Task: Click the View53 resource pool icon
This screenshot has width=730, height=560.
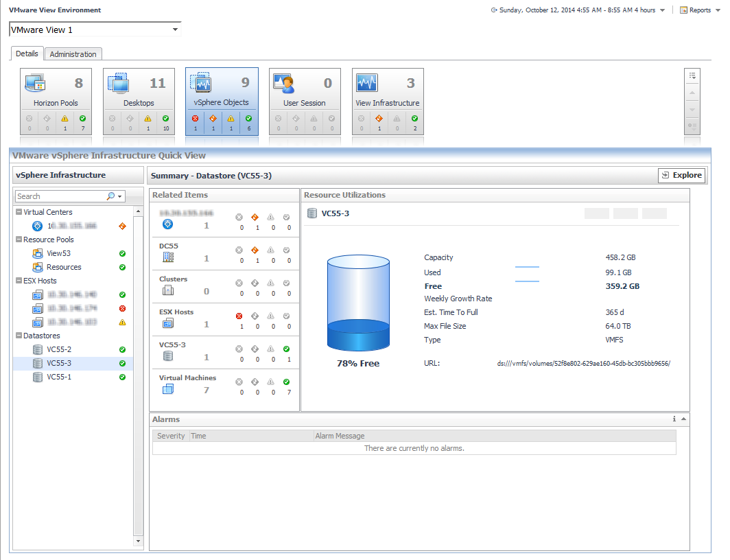Action: coord(38,253)
